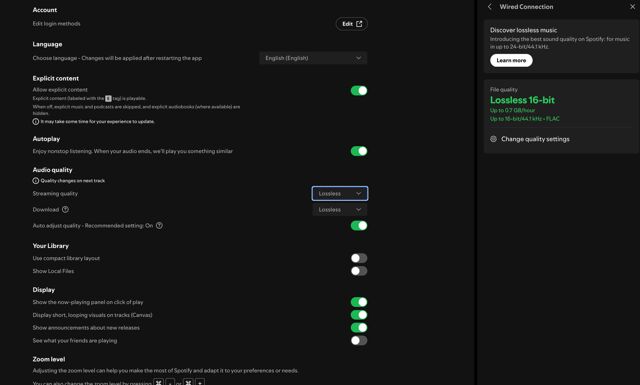
Task: Open the Download quality dropdown
Action: point(340,209)
